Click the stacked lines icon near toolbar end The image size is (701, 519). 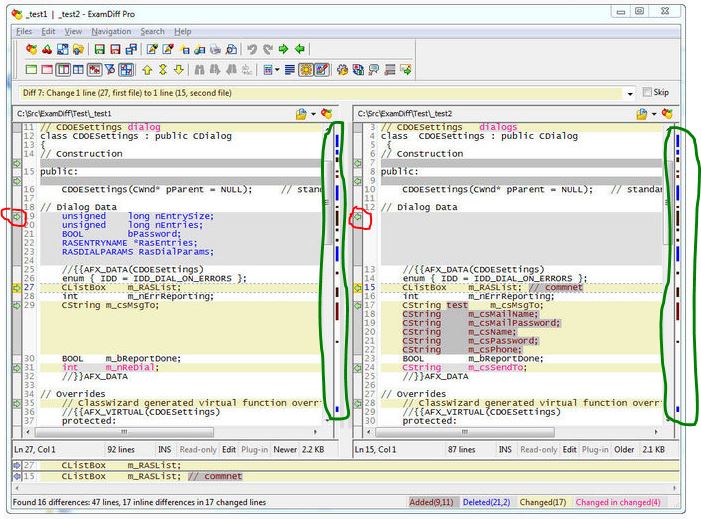click(x=390, y=70)
